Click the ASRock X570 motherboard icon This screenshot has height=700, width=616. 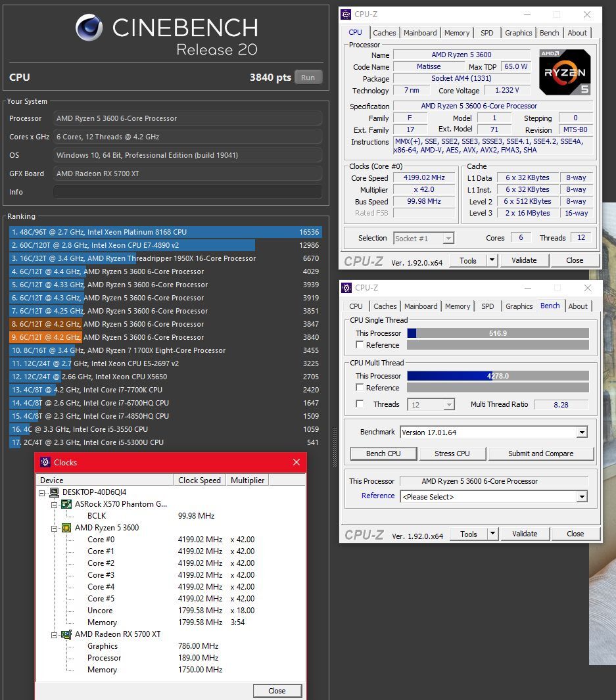click(x=66, y=504)
